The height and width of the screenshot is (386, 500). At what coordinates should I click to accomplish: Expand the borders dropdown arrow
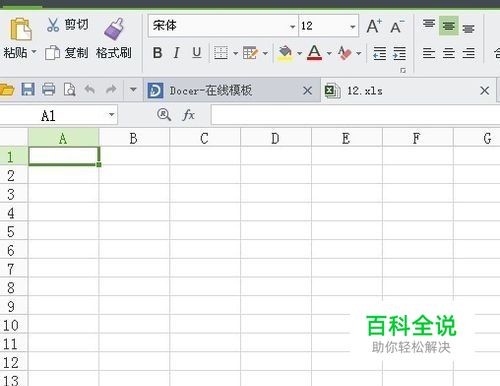tap(235, 53)
